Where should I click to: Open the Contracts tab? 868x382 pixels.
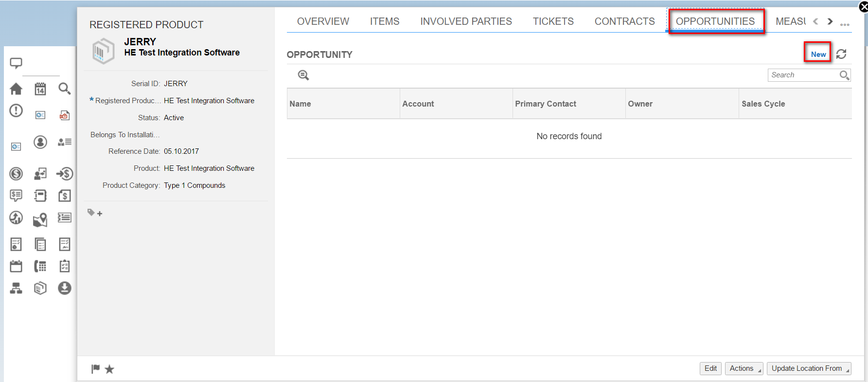coord(624,21)
